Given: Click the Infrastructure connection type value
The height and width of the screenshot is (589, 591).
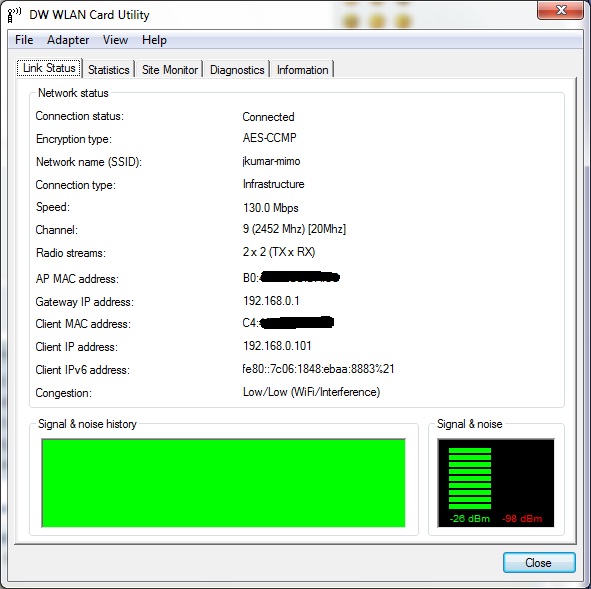Looking at the screenshot, I should 274,184.
